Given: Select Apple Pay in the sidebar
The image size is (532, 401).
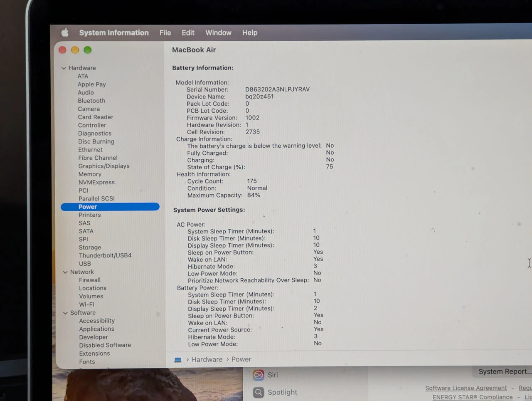Looking at the screenshot, I should 92,84.
